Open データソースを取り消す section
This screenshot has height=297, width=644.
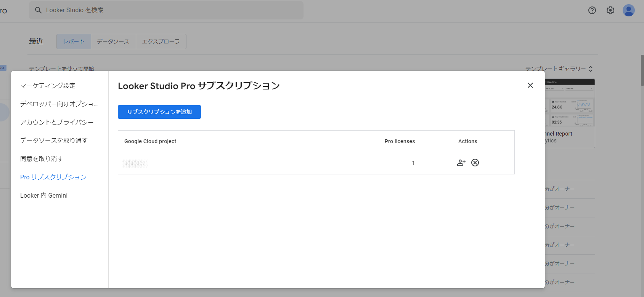[54, 141]
